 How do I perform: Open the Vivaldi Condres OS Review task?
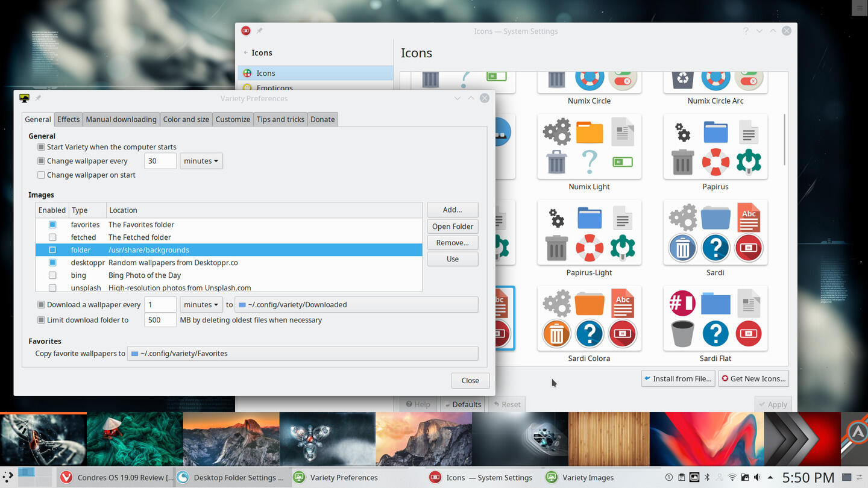click(x=116, y=477)
